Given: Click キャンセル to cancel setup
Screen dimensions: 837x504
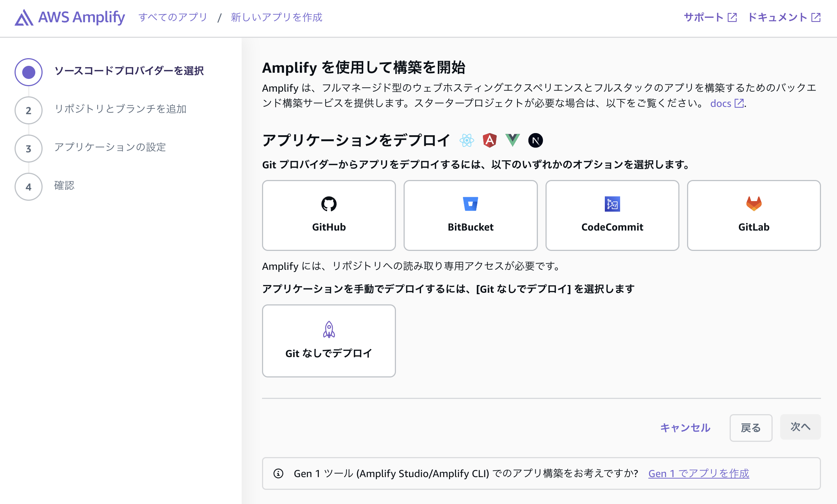Looking at the screenshot, I should 685,428.
